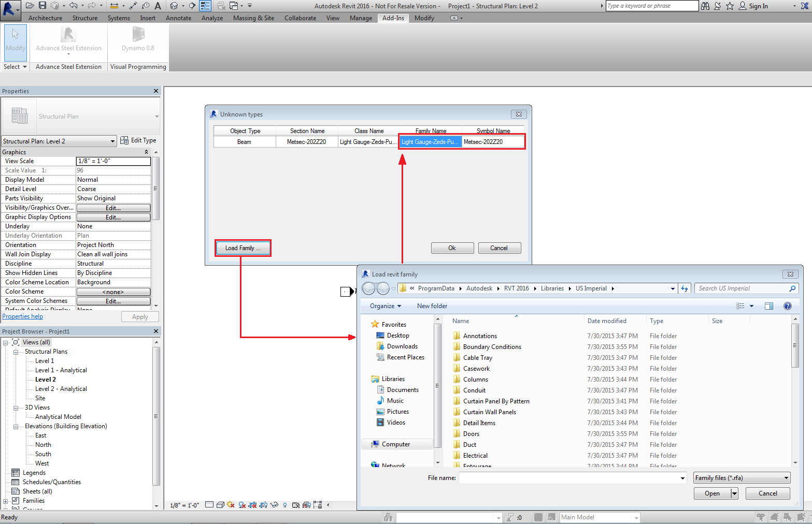This screenshot has height=524, width=812.
Task: Click Edit for Visibility/Graphics Overrides
Action: click(113, 208)
